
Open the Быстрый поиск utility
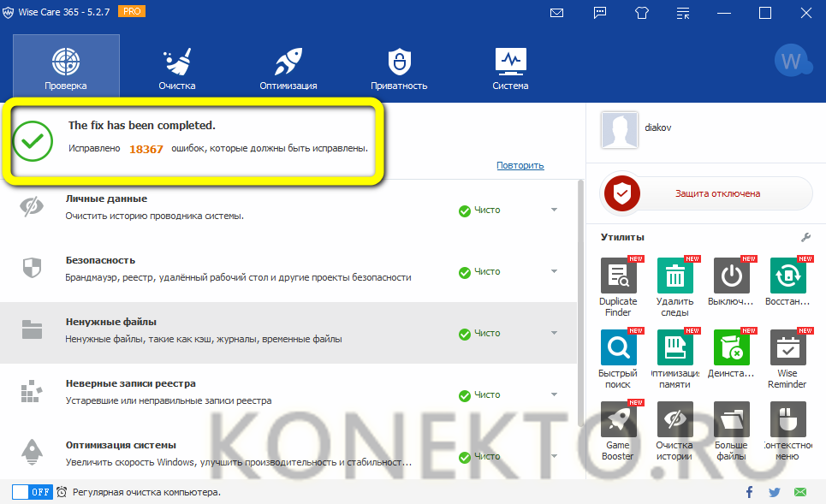[619, 359]
